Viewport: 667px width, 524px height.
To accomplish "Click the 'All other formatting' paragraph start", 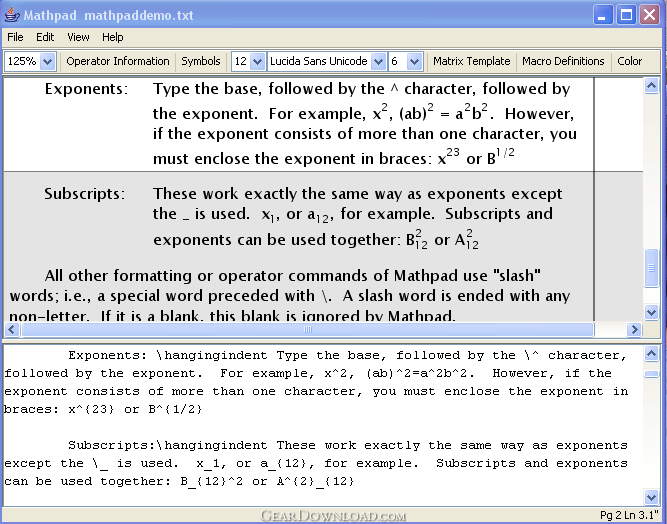I will pos(118,276).
